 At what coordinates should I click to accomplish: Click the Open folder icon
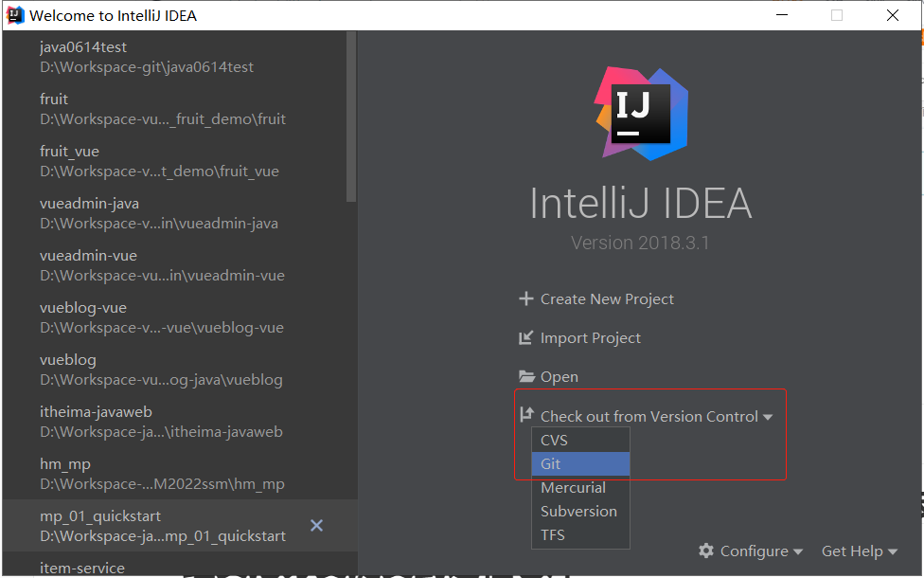click(526, 377)
